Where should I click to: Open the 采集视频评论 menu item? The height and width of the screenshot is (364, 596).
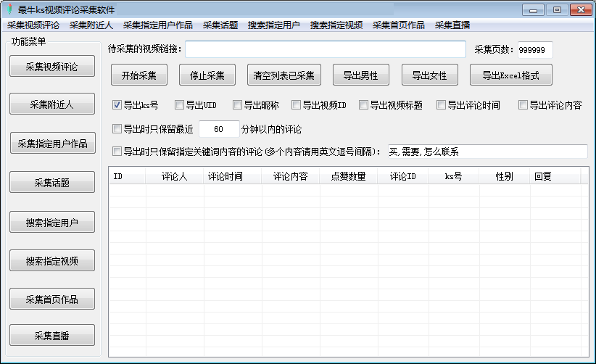click(33, 25)
